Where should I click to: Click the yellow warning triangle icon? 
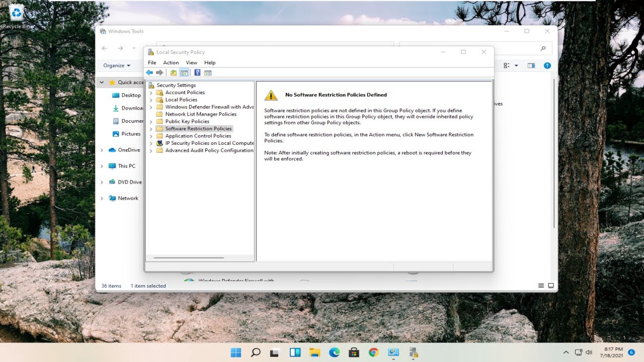pyautogui.click(x=271, y=95)
